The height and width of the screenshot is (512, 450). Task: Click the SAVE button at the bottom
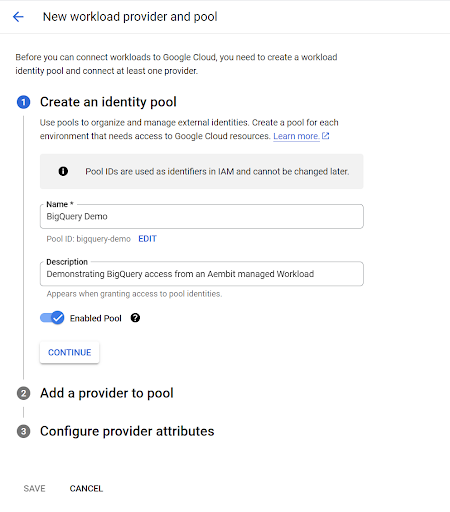34,489
